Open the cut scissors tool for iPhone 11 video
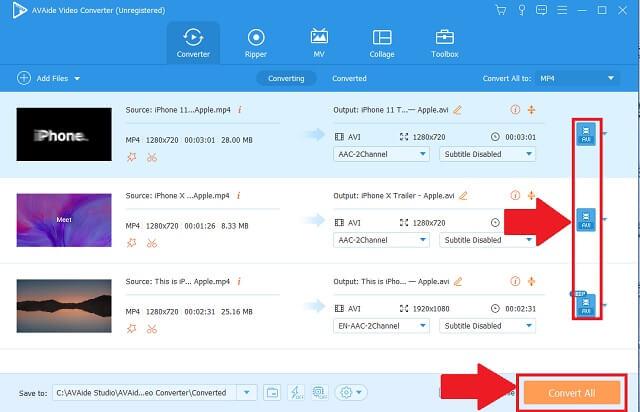Viewport: 640px width, 412px height. 152,157
